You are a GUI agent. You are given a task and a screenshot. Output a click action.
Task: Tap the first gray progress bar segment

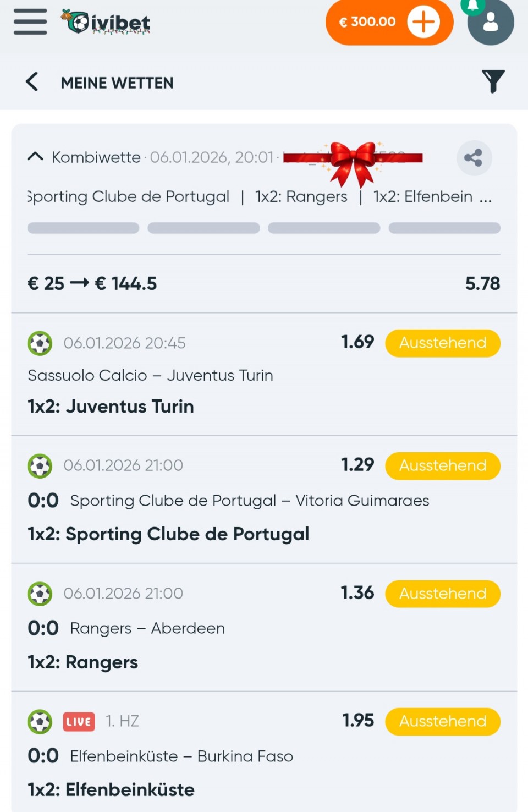click(83, 228)
